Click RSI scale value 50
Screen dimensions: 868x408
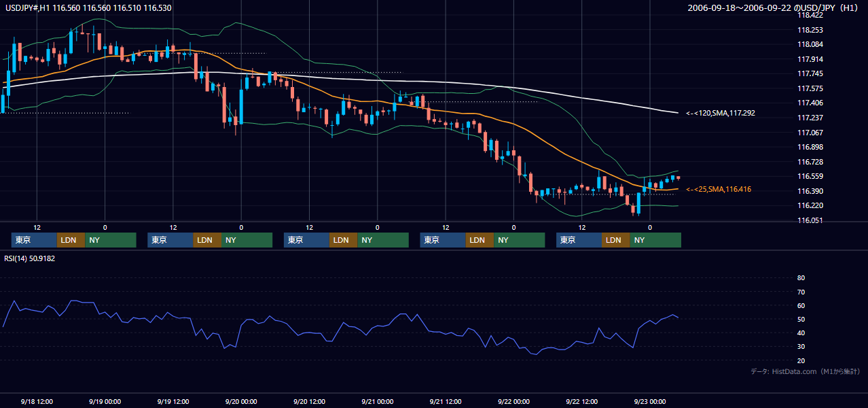point(801,319)
